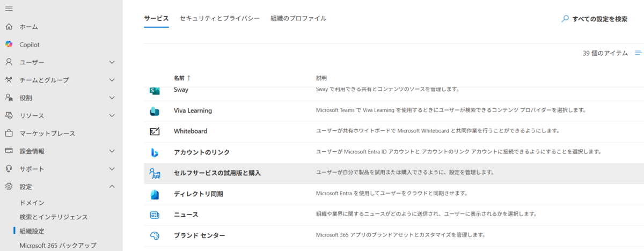Image resolution: width=644 pixels, height=251 pixels.
Task: Click the ニュース description text
Action: 426,214
